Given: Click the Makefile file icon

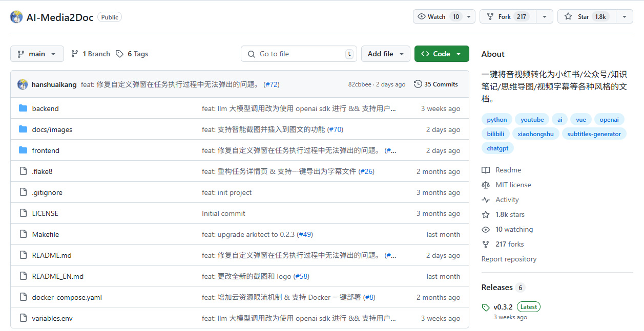Looking at the screenshot, I should pos(23,234).
